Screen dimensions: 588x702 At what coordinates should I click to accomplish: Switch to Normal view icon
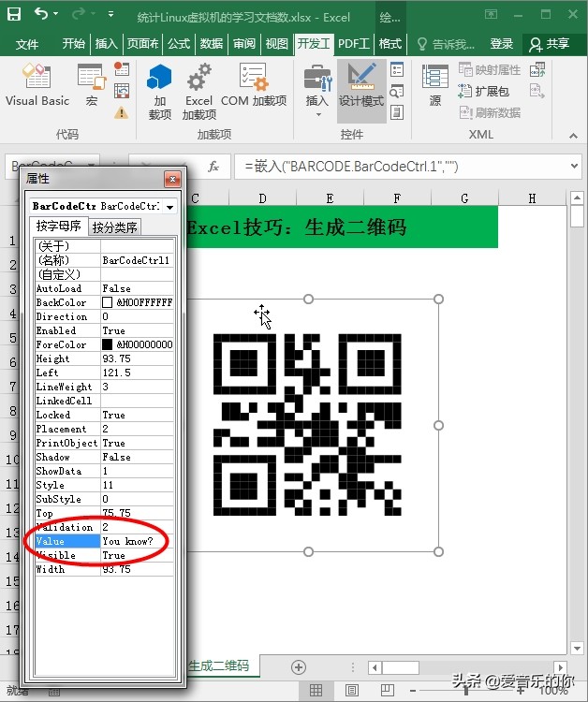tap(316, 690)
